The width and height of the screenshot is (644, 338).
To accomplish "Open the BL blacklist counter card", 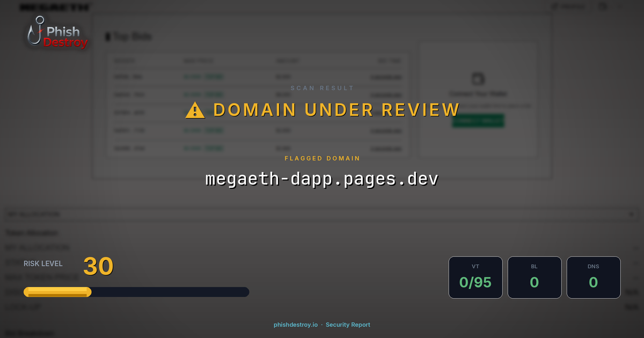I will pos(535,277).
